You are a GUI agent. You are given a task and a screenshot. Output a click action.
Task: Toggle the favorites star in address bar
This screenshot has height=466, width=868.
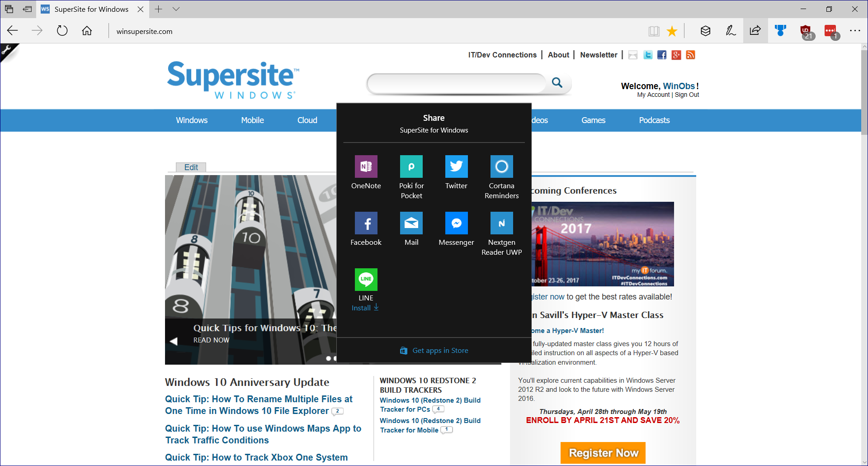pyautogui.click(x=672, y=31)
